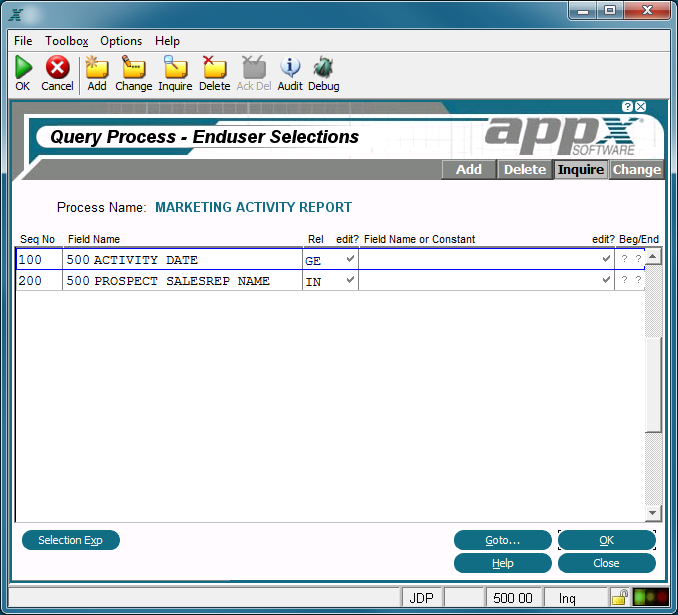Select sequence number 100 cell
678x615 pixels.
39,259
